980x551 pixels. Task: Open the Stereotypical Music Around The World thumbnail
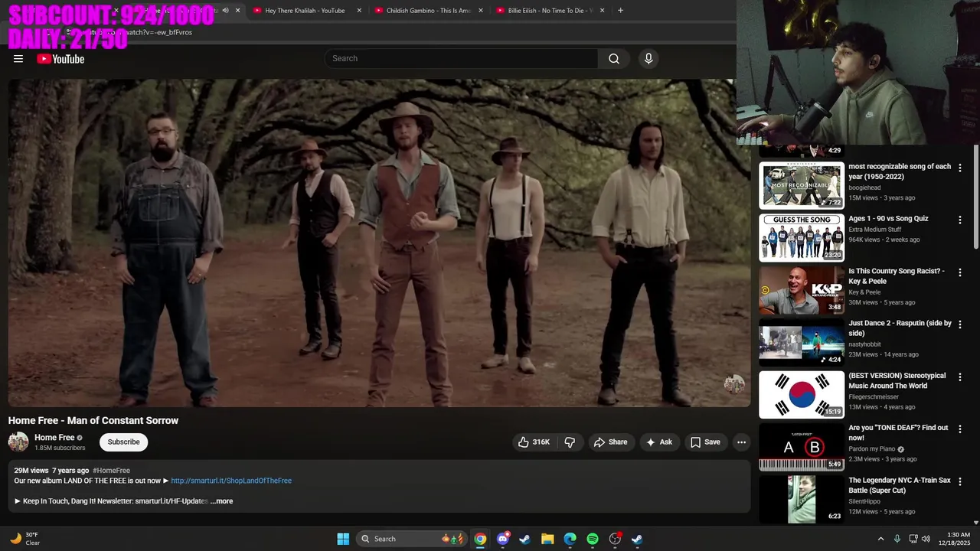(802, 395)
